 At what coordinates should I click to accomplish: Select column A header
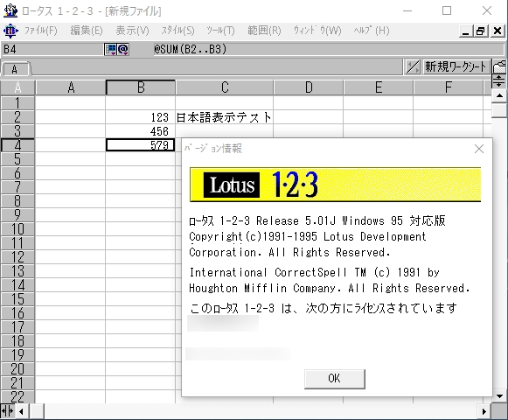coord(71,87)
